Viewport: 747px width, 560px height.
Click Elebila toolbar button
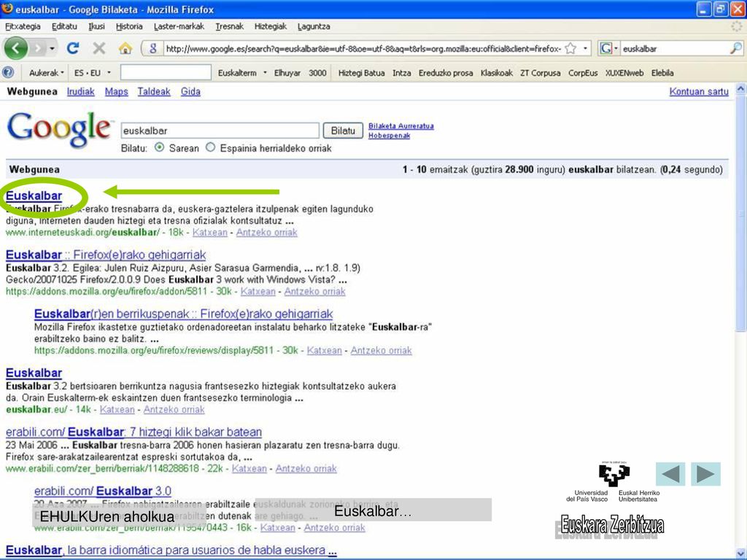(662, 73)
